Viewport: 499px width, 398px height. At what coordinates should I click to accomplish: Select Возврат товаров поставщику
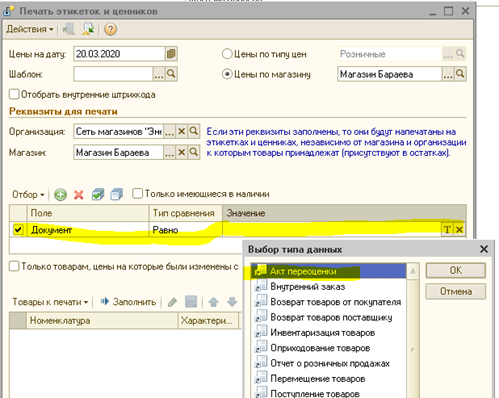point(329,317)
